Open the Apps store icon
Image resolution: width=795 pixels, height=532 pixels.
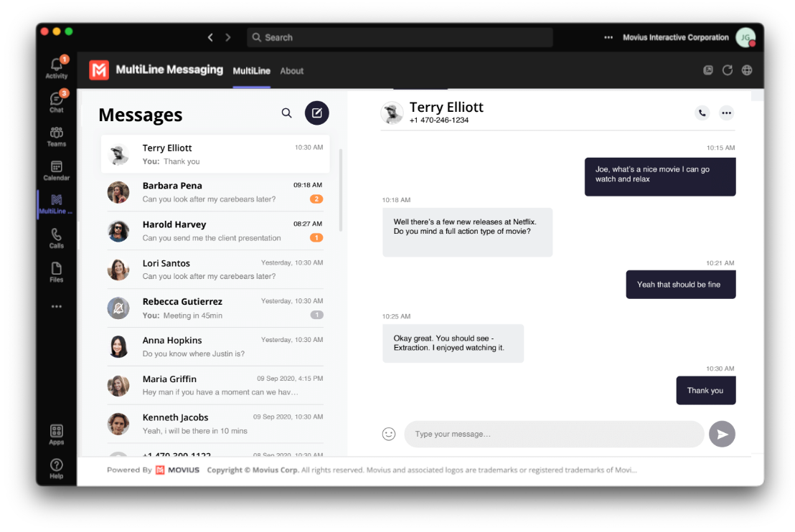tap(56, 434)
